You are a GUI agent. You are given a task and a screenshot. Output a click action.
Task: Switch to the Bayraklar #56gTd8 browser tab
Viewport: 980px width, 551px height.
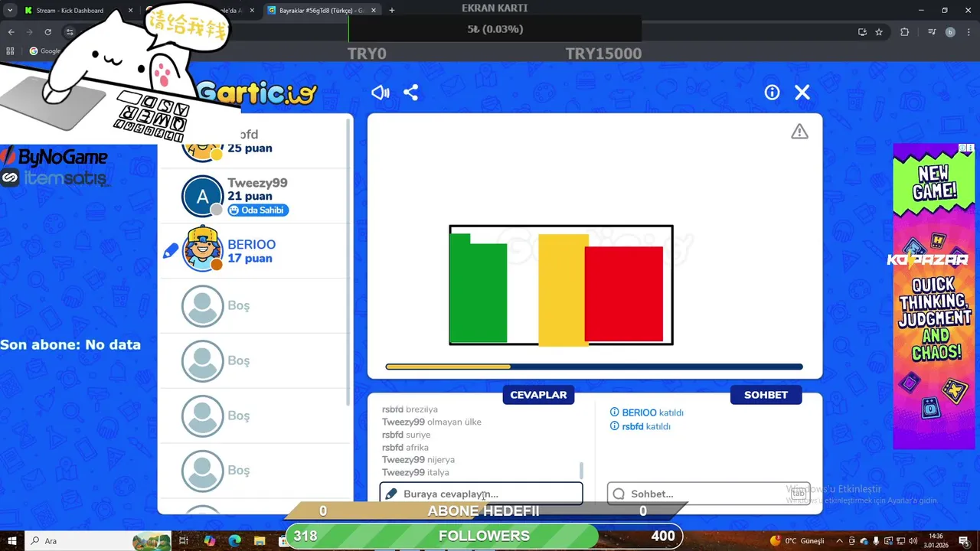tap(322, 11)
